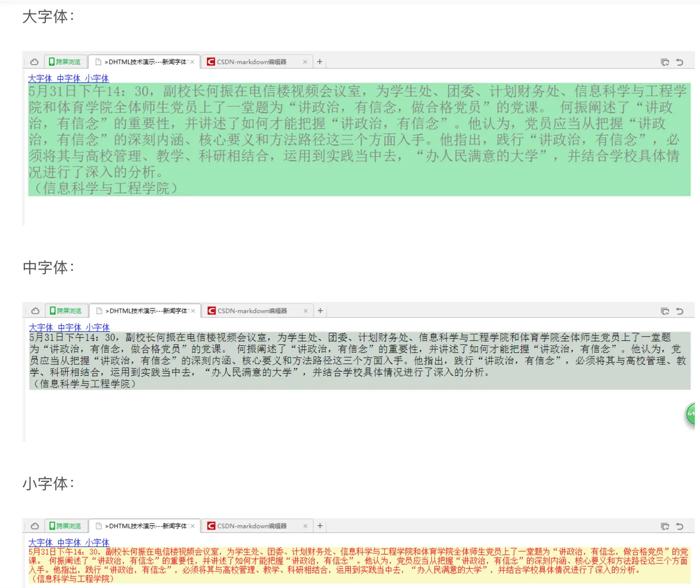Click the cloud icon in the gray-text browser
This screenshot has width=700, height=588.
[35, 311]
